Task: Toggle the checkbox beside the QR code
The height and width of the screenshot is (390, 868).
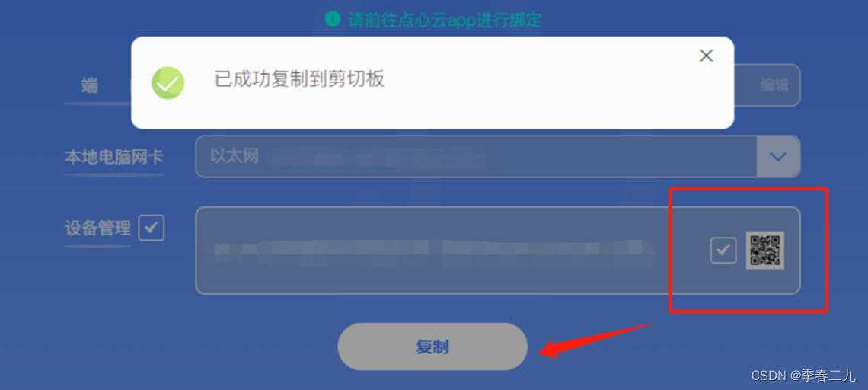Action: pyautogui.click(x=723, y=251)
